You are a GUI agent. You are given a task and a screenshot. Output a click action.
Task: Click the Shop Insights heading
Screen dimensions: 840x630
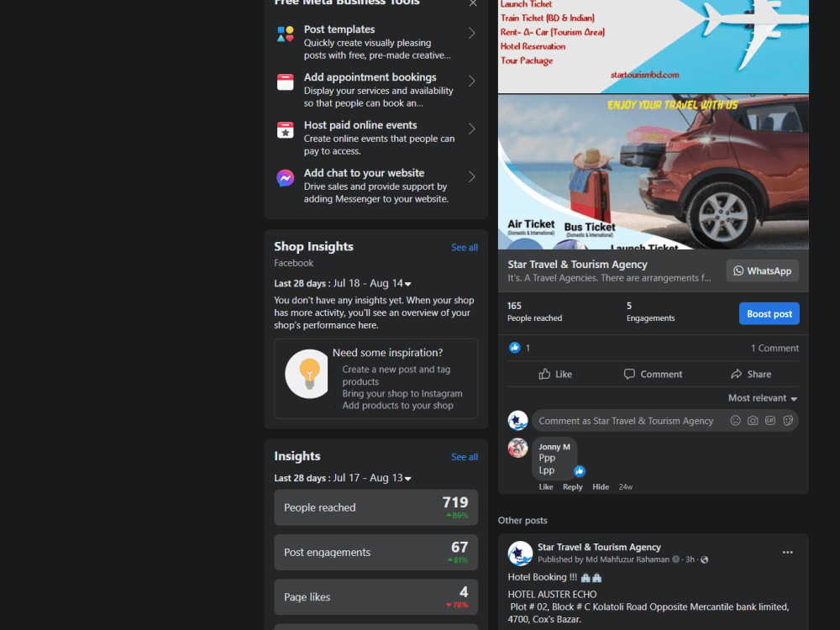pos(313,246)
